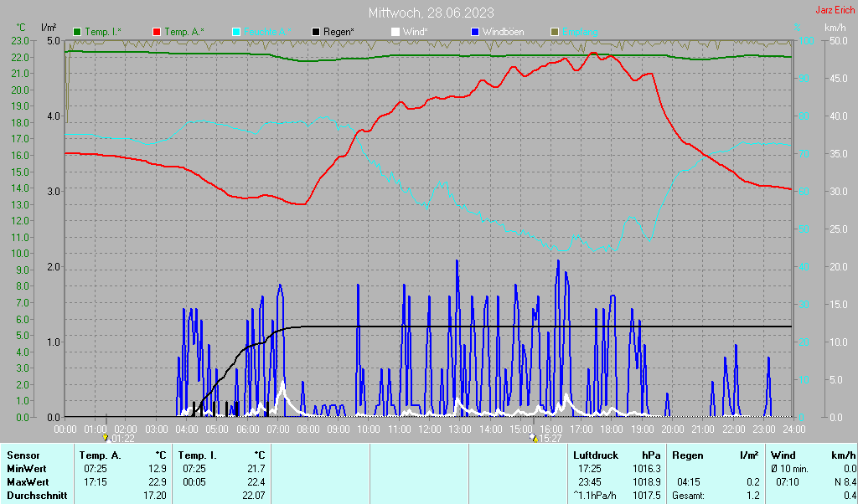Click the total rain value '1.2'
This screenshot has width=858, height=504.
point(753,496)
